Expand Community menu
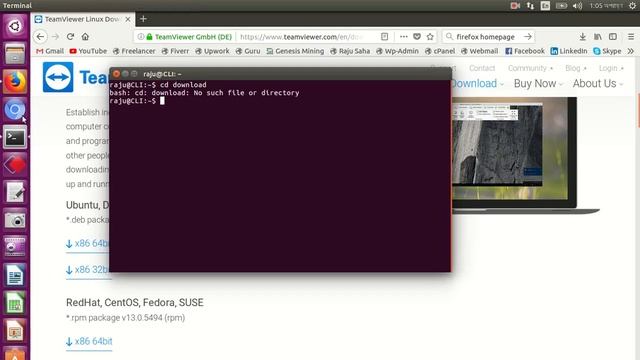Image resolution: width=640 pixels, height=360 pixels. tap(530, 68)
